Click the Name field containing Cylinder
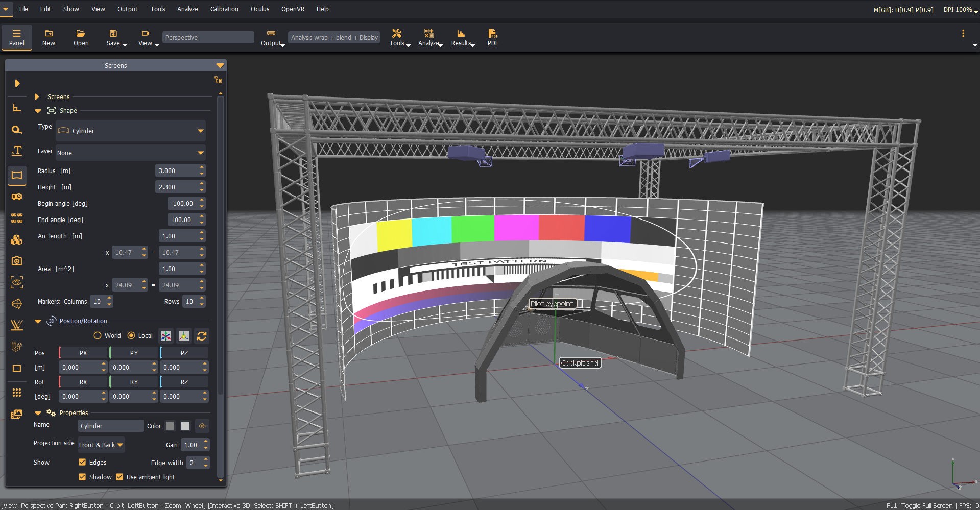The height and width of the screenshot is (510, 980). 110,426
